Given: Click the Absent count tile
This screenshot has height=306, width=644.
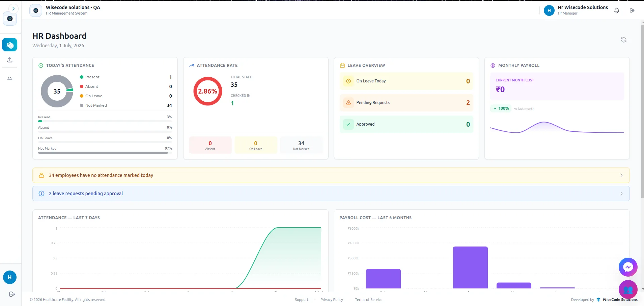Looking at the screenshot, I should (x=210, y=145).
